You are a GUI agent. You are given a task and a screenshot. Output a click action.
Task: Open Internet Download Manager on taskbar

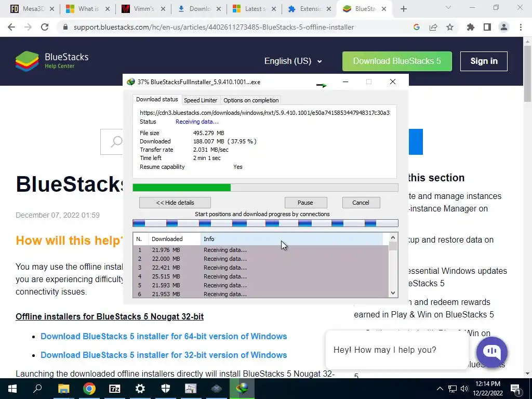(242, 389)
